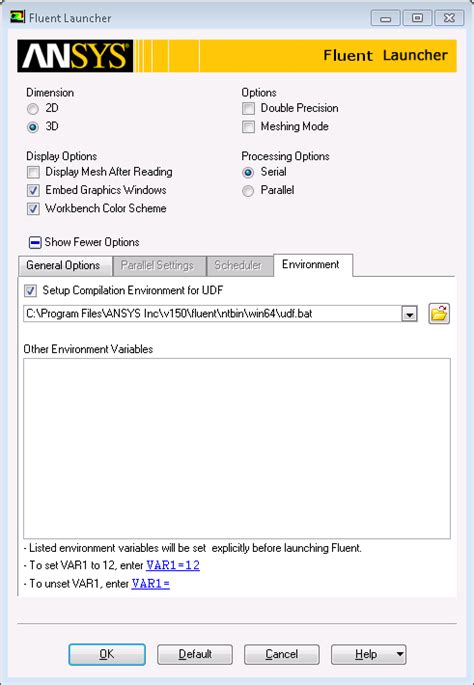Uncheck Embed Graphics Windows

[33, 190]
